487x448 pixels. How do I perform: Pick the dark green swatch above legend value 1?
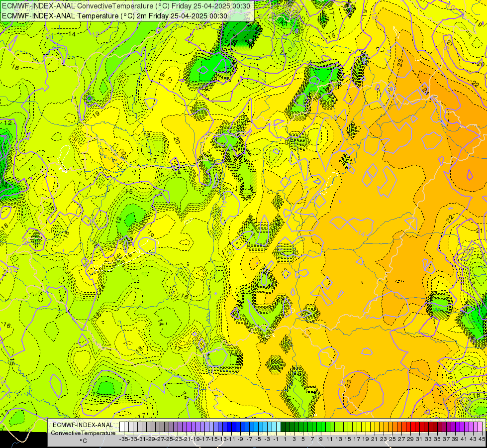coord(283,427)
